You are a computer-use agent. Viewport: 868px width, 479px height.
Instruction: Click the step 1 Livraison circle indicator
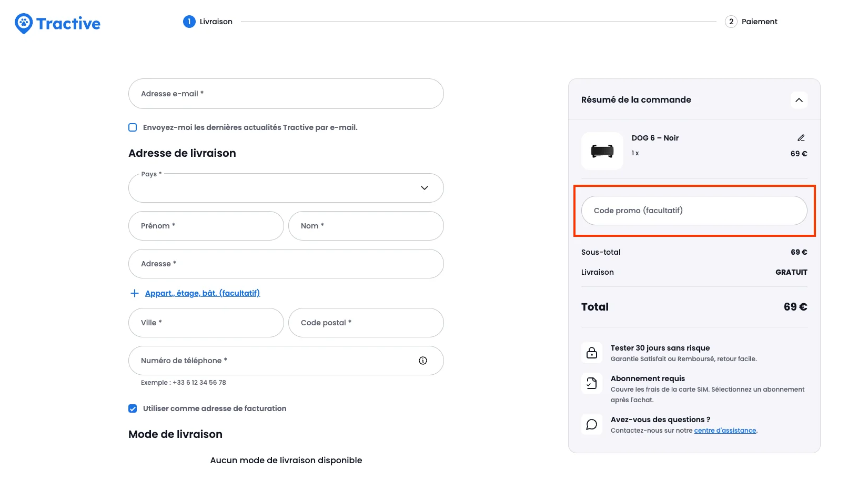click(189, 22)
